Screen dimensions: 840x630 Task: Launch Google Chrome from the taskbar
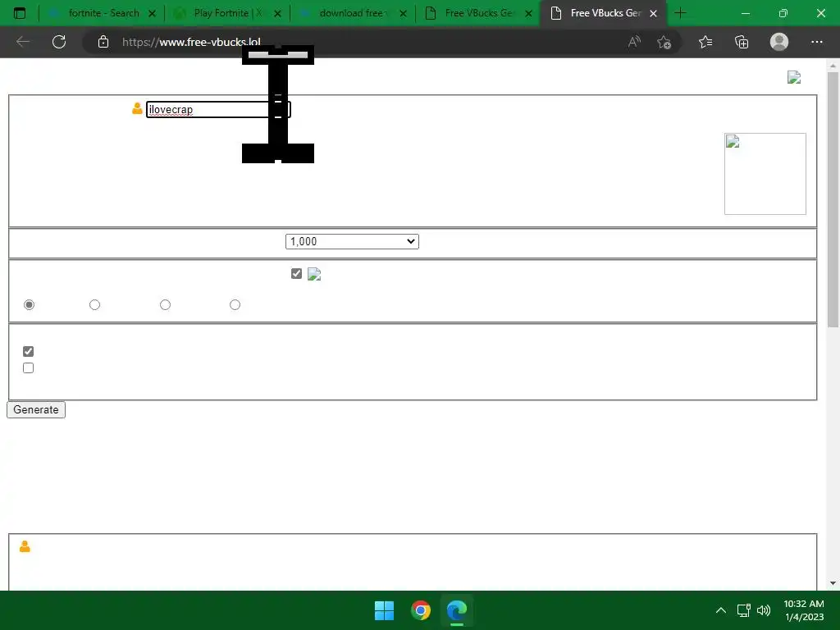coord(421,610)
